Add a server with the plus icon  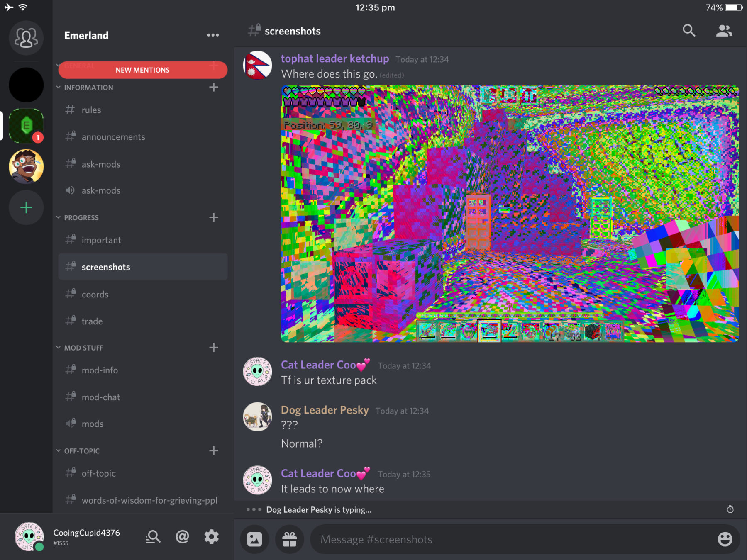tap(26, 207)
